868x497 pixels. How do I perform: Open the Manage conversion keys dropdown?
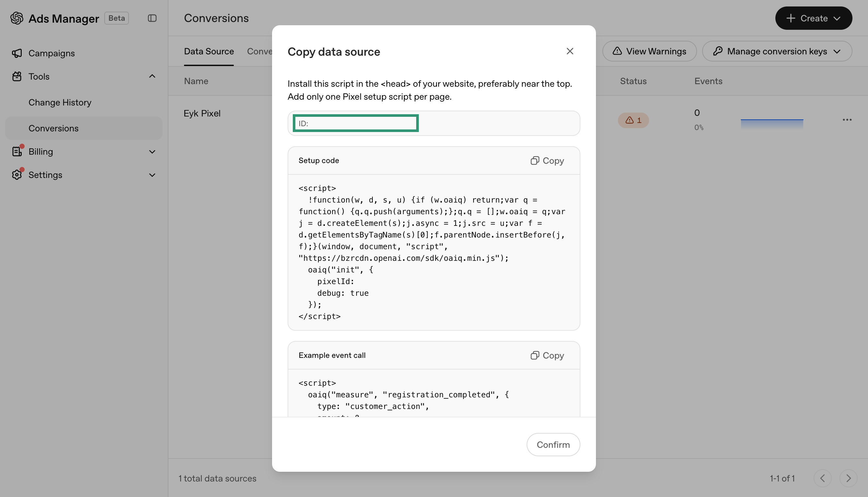[777, 51]
